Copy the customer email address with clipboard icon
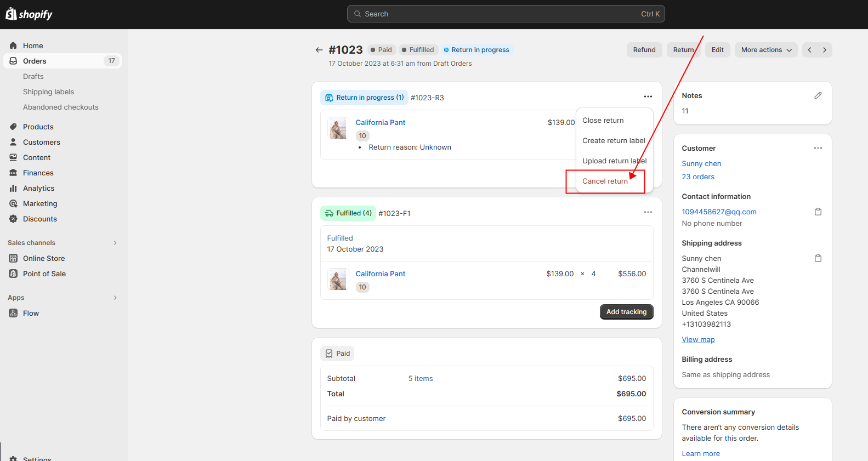 [x=818, y=212]
